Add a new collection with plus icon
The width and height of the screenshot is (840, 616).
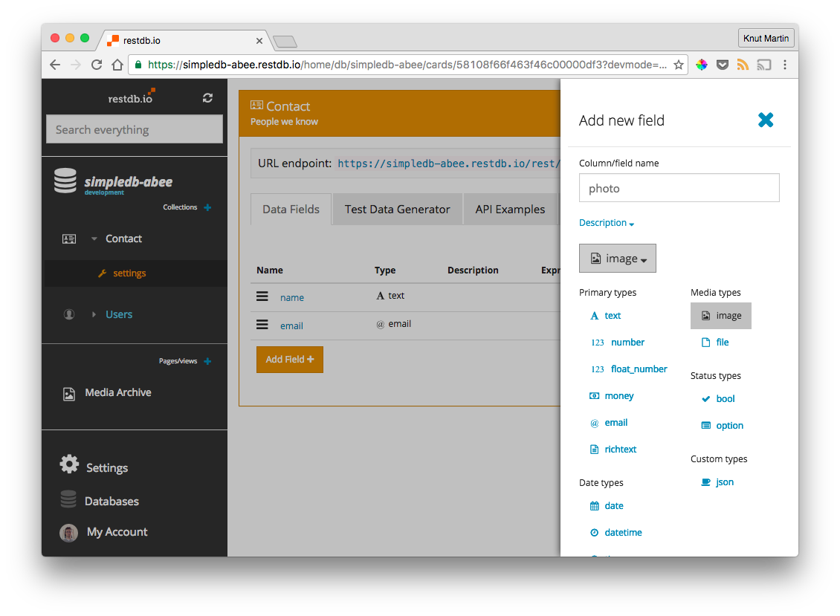208,207
